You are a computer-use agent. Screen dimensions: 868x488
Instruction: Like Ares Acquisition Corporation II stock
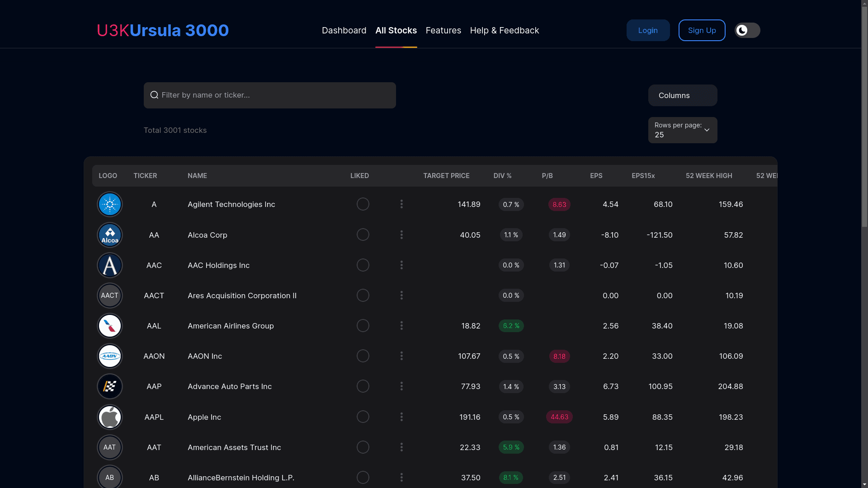363,296
